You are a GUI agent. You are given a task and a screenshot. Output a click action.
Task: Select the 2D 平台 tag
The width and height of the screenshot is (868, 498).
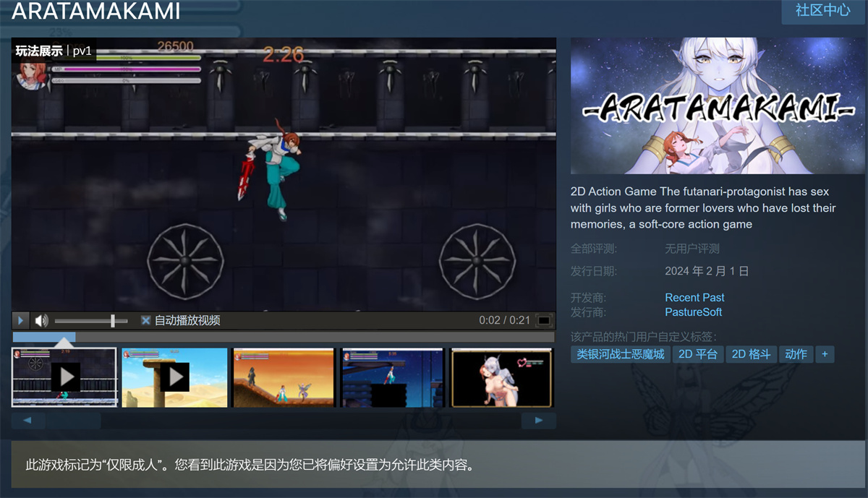pos(697,354)
